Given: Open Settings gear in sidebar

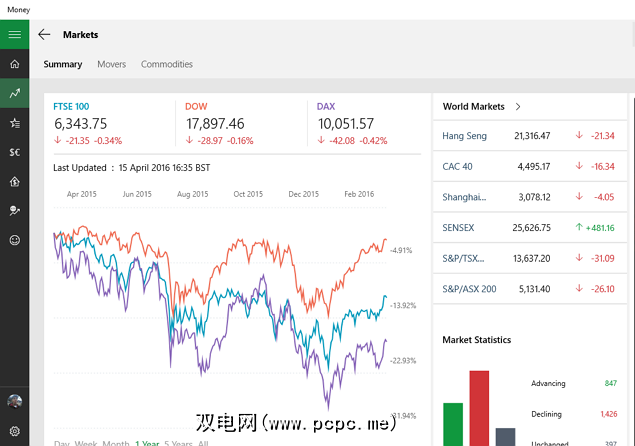Looking at the screenshot, I should (14, 430).
